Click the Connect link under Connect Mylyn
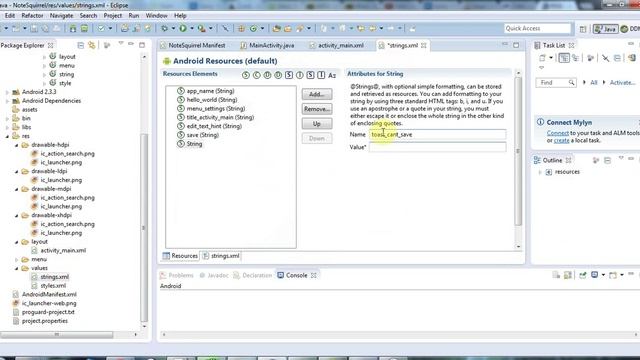The height and width of the screenshot is (360, 640). pos(558,133)
